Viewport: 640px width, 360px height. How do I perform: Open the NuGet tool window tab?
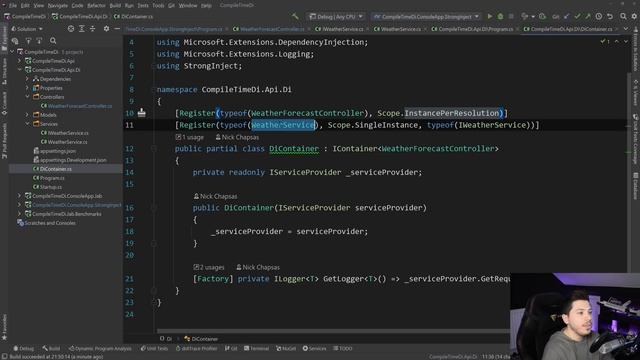[x=286, y=348]
